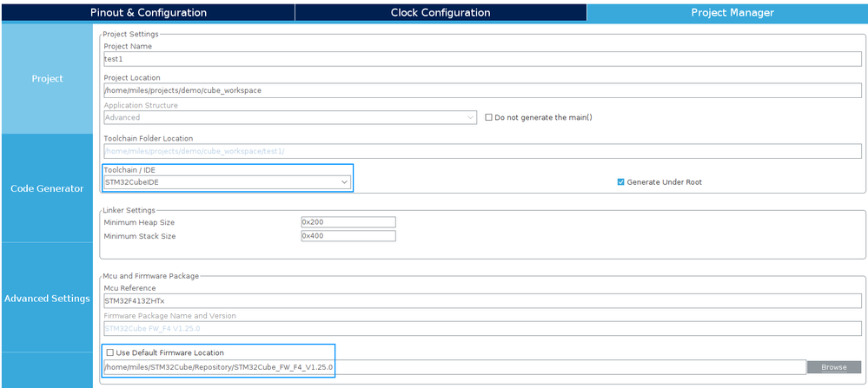This screenshot has height=388, width=868.
Task: Click the Project Name field containing test1
Action: [x=482, y=58]
